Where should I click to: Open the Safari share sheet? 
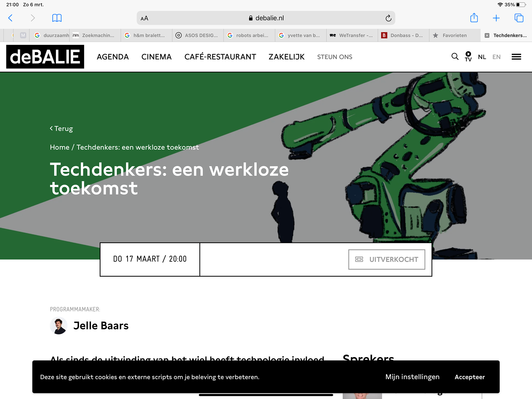474,18
